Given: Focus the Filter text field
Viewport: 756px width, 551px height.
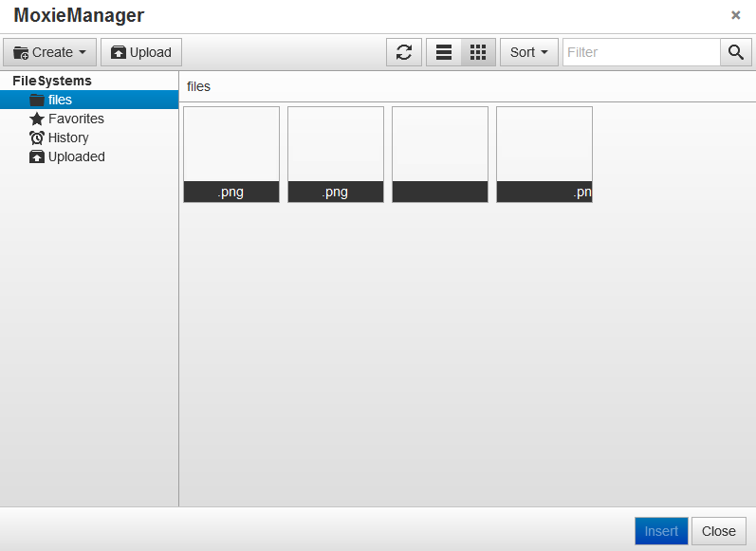Looking at the screenshot, I should tap(641, 52).
